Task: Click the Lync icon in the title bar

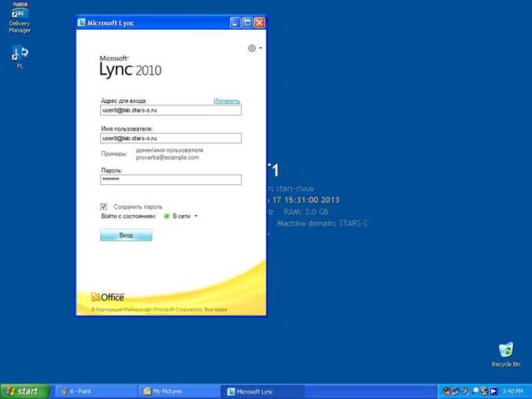Action: (x=81, y=23)
